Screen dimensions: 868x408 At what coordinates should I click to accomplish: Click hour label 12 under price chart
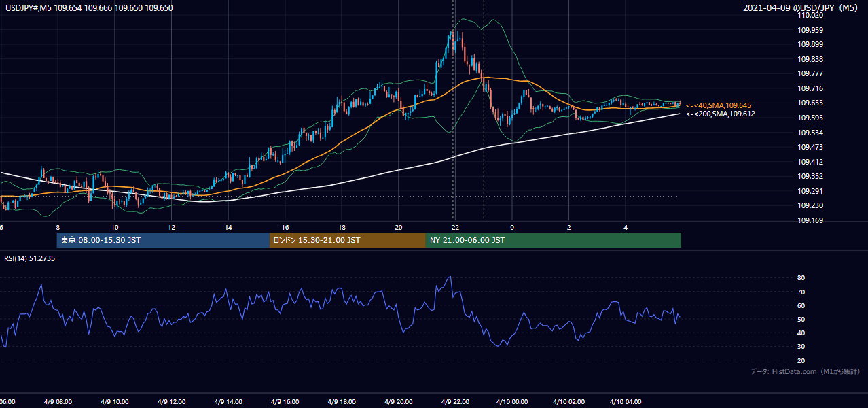(x=172, y=227)
